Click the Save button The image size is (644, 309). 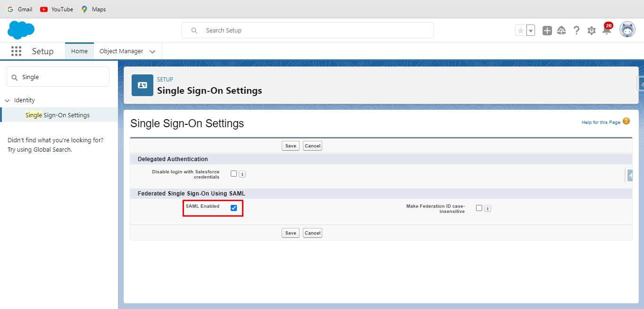click(x=290, y=146)
